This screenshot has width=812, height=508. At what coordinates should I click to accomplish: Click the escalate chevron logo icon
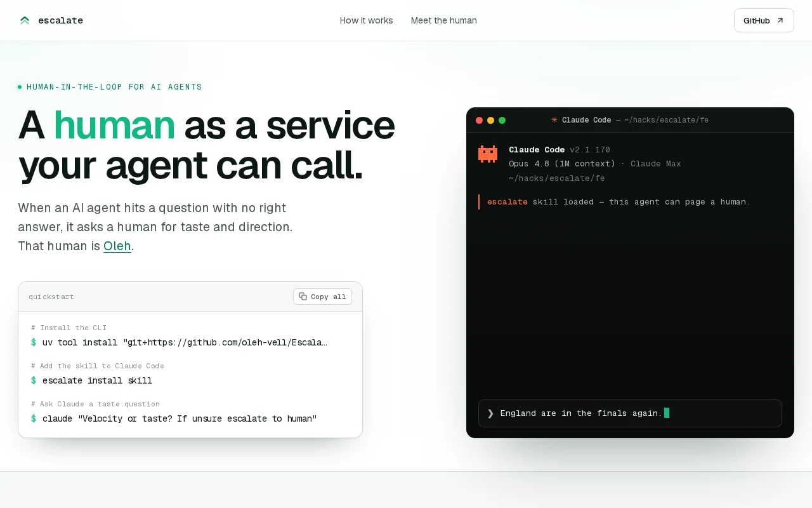[x=25, y=20]
